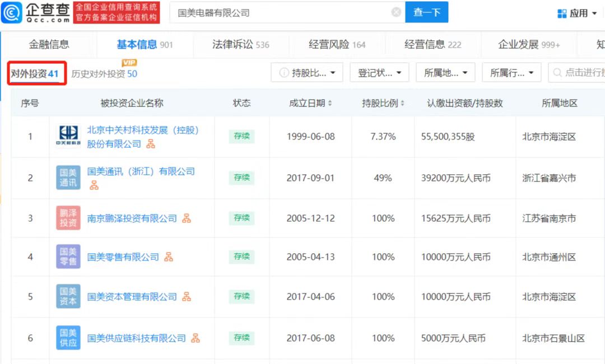Image resolution: width=605 pixels, height=364 pixels.
Task: Select the 对外投资 41 sub-tab
Action: click(x=34, y=74)
